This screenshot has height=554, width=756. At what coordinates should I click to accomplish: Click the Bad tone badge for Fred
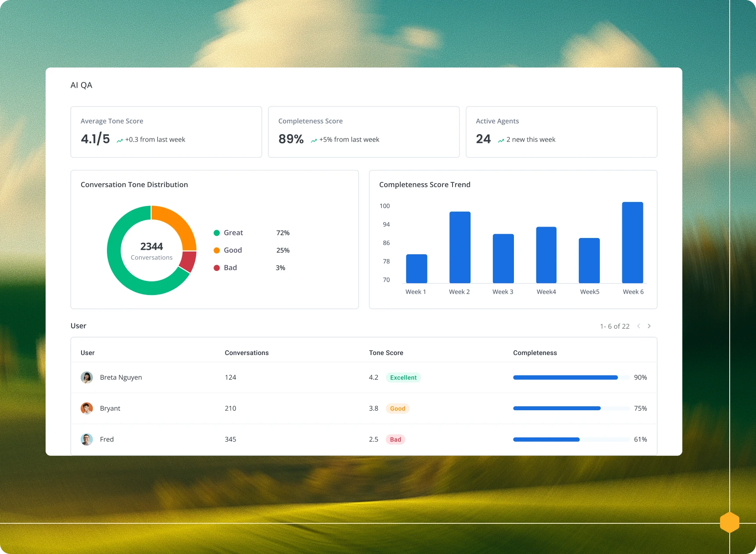[395, 440]
